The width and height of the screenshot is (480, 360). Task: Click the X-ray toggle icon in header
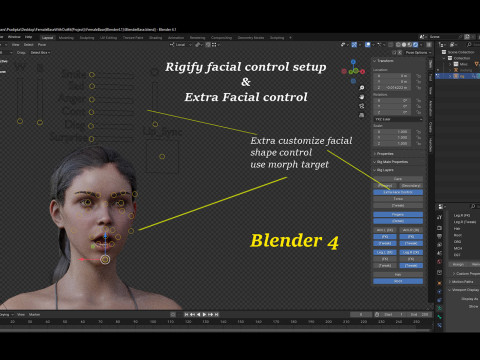pos(391,45)
